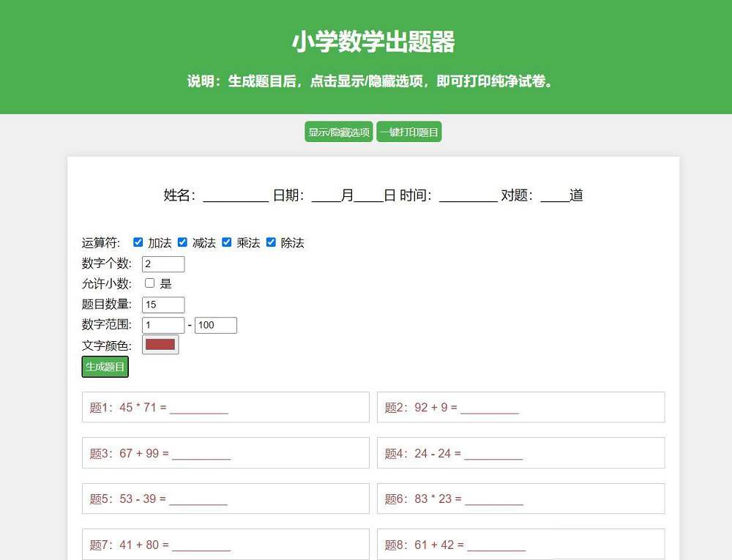732x560 pixels.
Task: Select the 题目数量 quantity input
Action: coord(163,305)
